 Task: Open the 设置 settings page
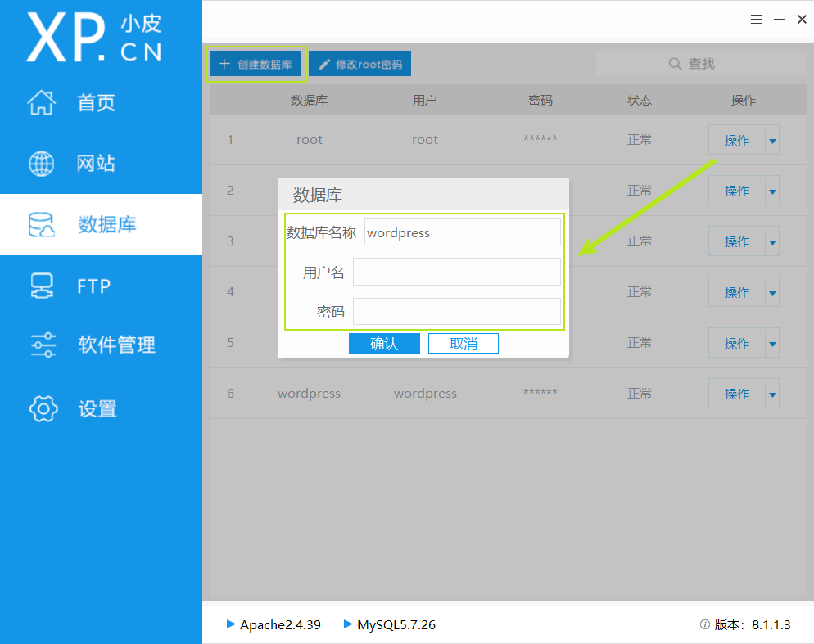click(97, 408)
